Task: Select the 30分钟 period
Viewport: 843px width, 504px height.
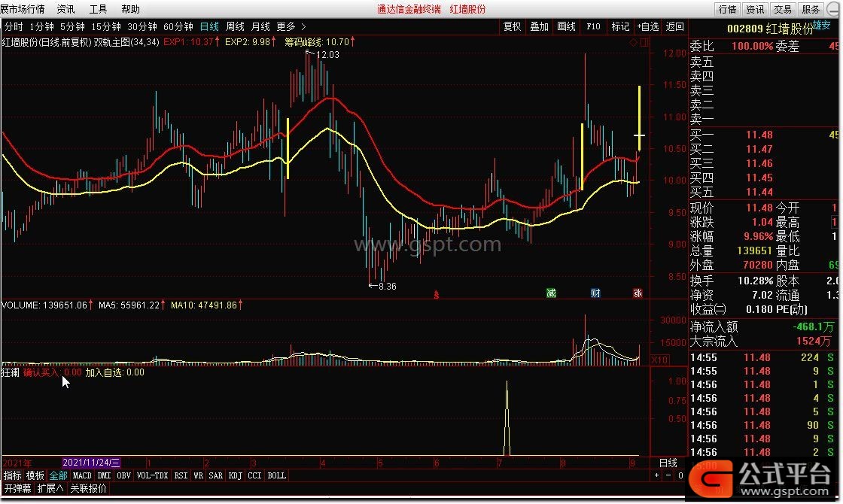Action: (x=142, y=26)
